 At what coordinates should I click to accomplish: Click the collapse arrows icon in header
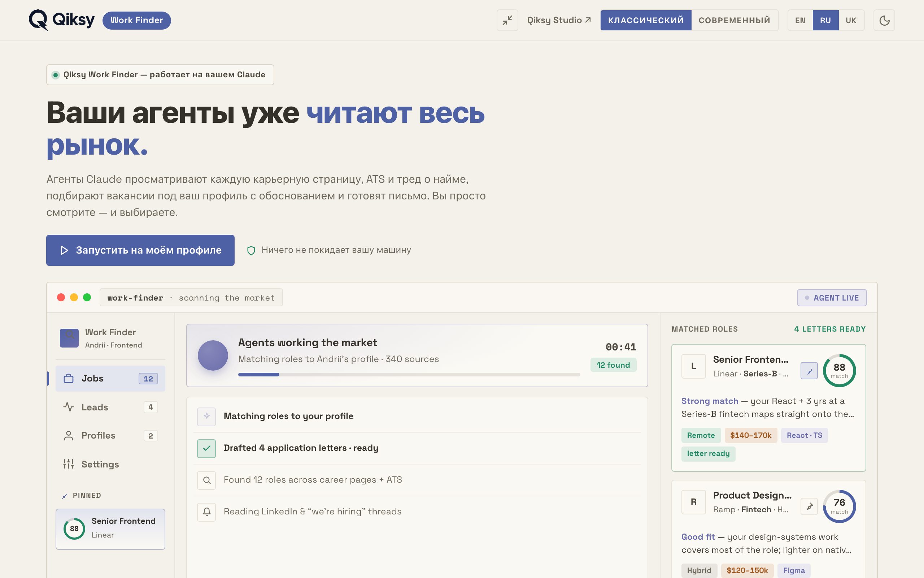pyautogui.click(x=507, y=20)
